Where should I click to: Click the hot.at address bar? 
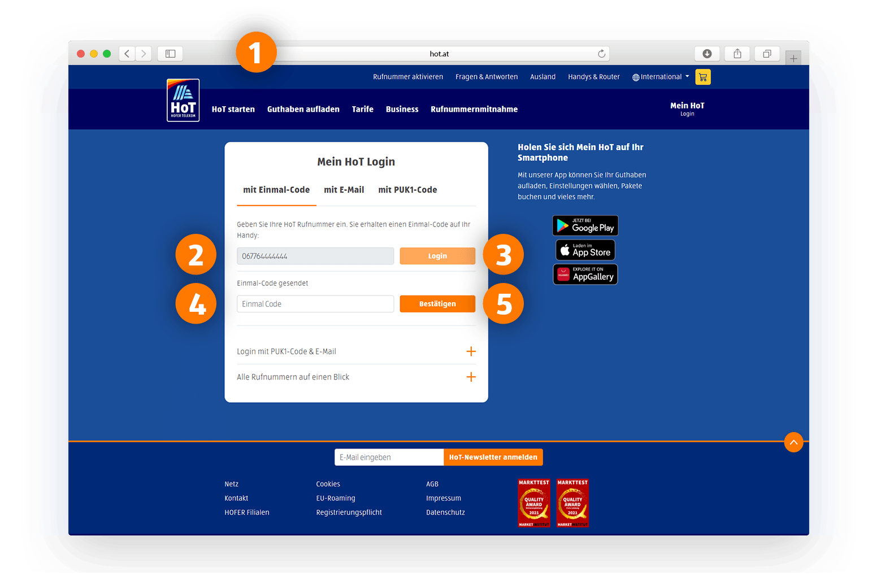(439, 54)
